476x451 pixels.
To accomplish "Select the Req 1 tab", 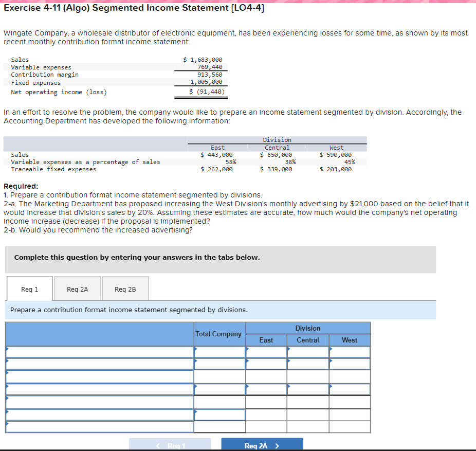I will (29, 288).
